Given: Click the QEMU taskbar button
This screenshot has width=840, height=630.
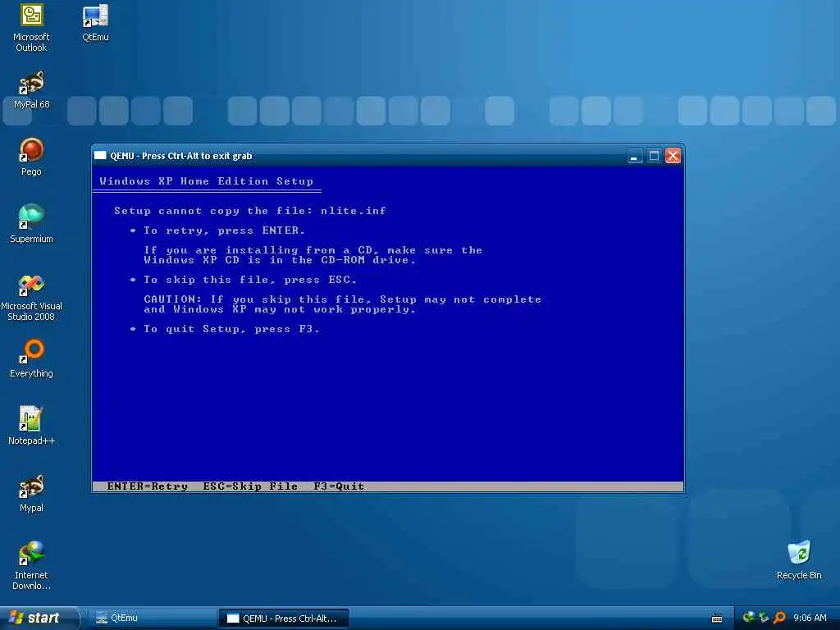Looking at the screenshot, I should tap(284, 619).
